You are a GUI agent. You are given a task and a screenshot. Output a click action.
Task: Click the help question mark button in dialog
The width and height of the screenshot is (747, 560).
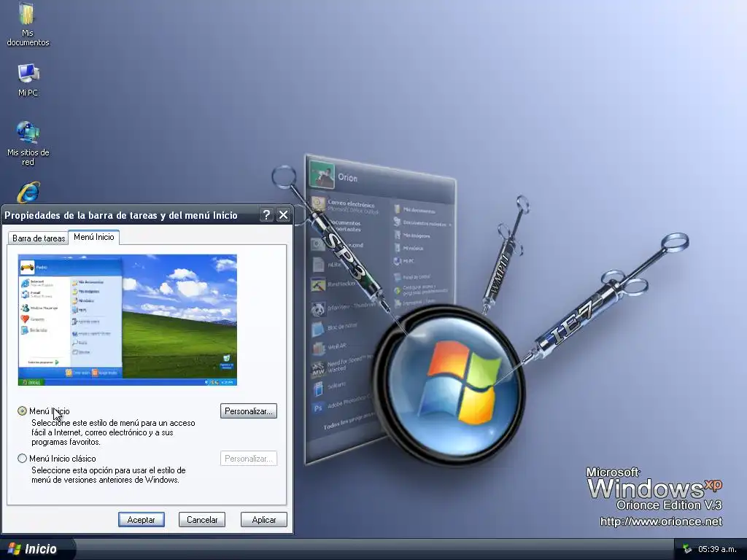[267, 215]
